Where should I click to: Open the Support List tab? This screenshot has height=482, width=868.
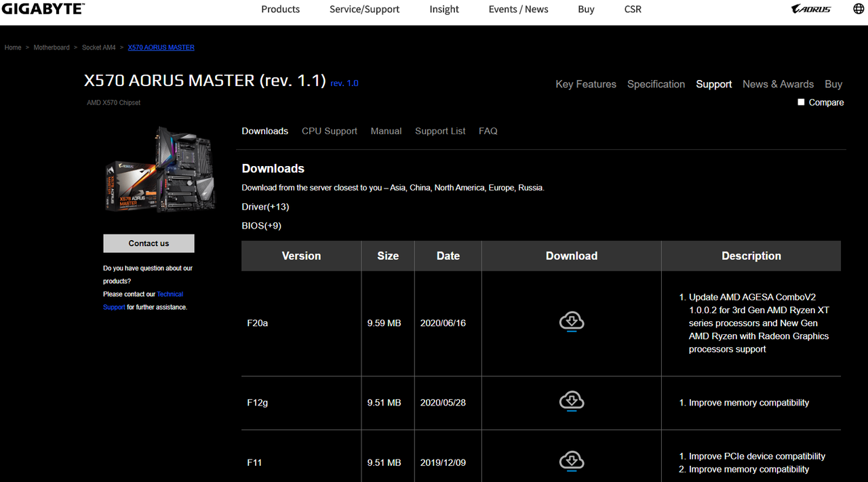tap(440, 131)
